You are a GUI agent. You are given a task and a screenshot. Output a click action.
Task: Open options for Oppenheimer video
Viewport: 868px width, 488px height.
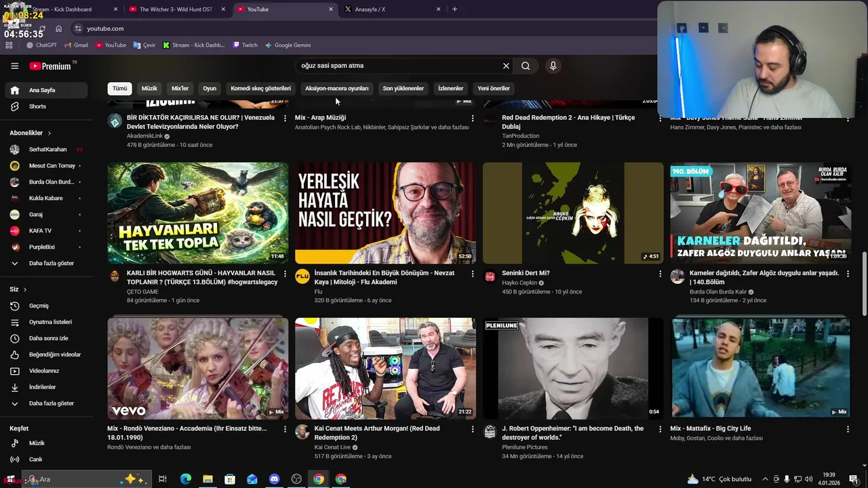tap(660, 429)
